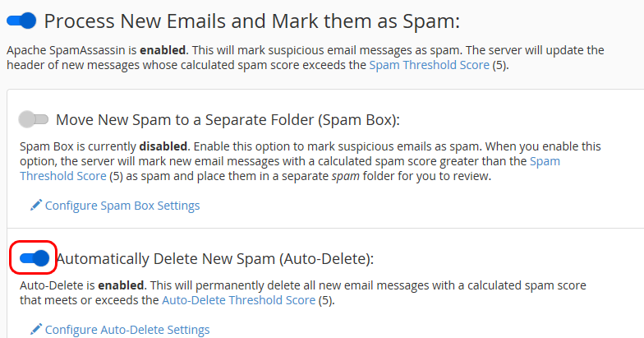Click the Automatically Delete New Spam heading
The image size is (644, 338).
214,259
